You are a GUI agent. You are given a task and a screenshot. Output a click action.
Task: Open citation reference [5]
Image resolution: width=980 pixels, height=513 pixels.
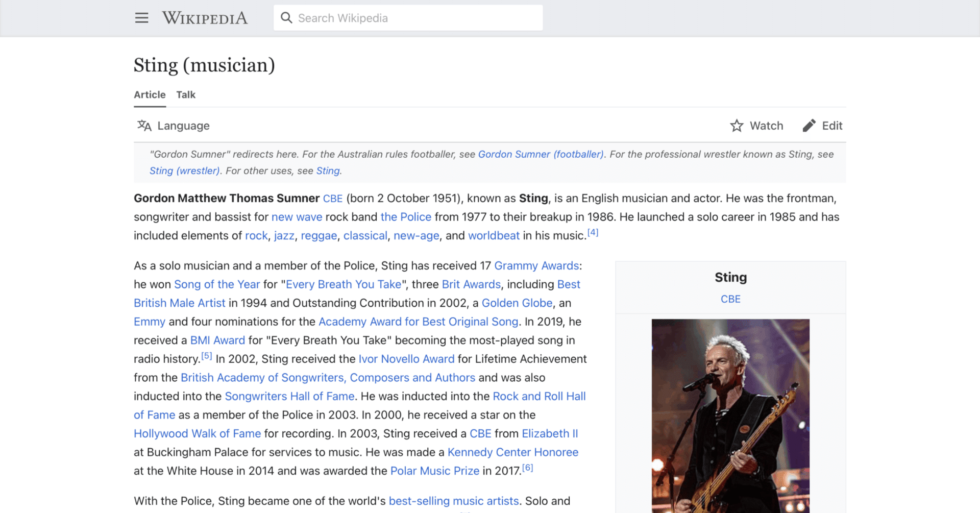click(206, 356)
